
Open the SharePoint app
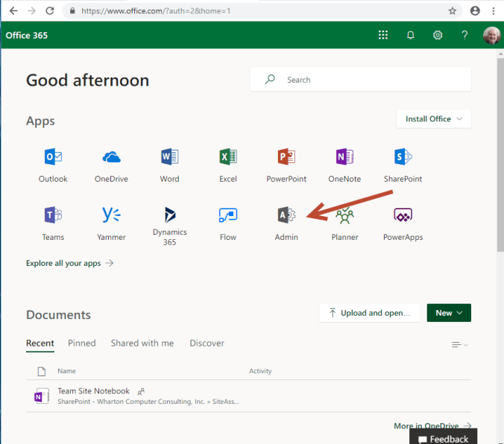pos(403,165)
